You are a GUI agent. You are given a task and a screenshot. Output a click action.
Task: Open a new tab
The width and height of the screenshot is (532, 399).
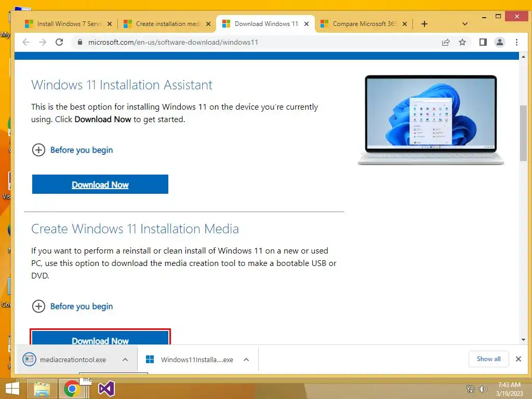424,24
